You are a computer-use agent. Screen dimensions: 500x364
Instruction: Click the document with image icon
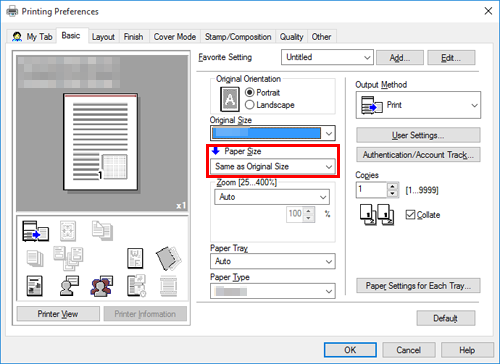34,286
